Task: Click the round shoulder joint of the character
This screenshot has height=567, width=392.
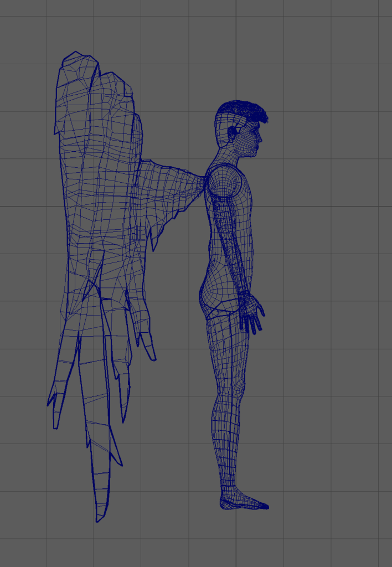Action: [x=223, y=181]
